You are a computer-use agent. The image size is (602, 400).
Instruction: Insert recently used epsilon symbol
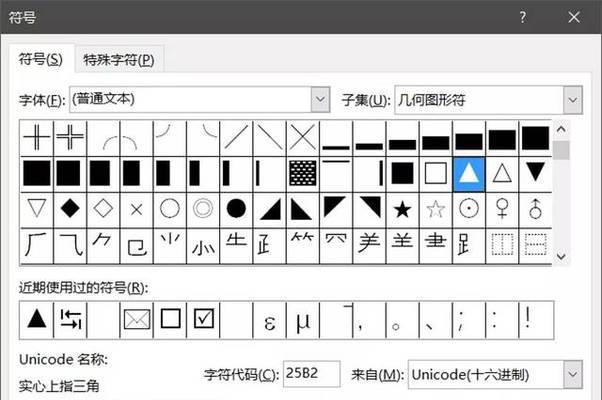(270, 320)
